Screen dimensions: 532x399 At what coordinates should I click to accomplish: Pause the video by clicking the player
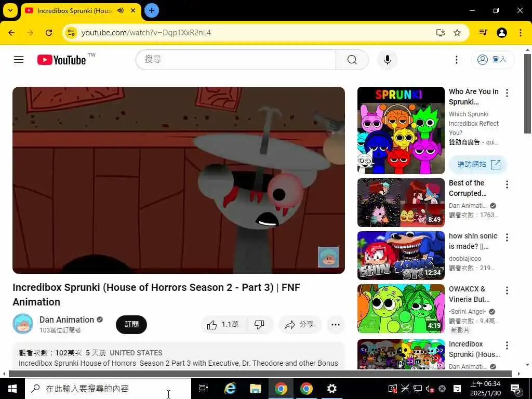[179, 180]
